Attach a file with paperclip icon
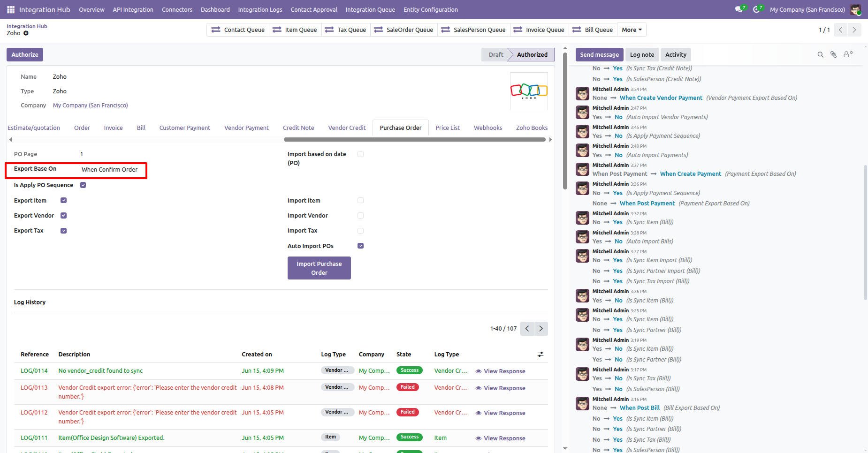 pos(834,55)
